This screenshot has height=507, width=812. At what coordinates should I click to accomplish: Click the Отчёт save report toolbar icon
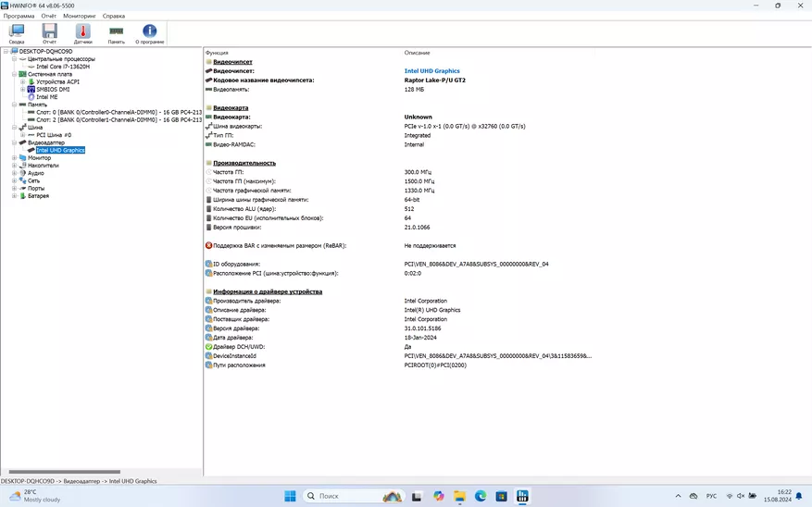tap(49, 33)
